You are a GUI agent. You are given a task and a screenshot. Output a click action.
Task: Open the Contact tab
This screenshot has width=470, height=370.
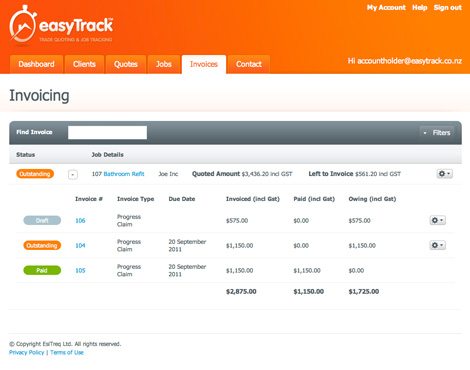[249, 64]
